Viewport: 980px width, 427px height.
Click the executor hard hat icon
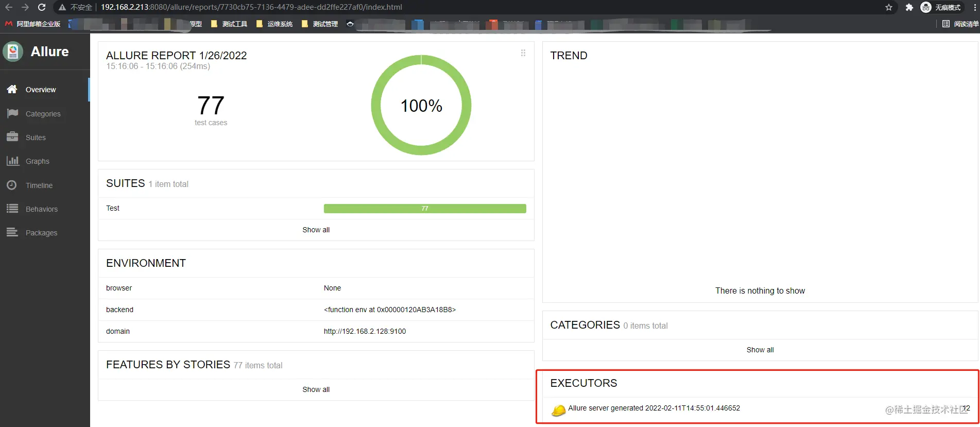[558, 409]
